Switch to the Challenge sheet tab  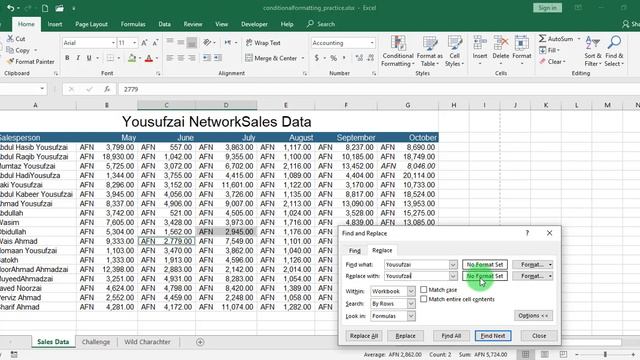click(96, 342)
